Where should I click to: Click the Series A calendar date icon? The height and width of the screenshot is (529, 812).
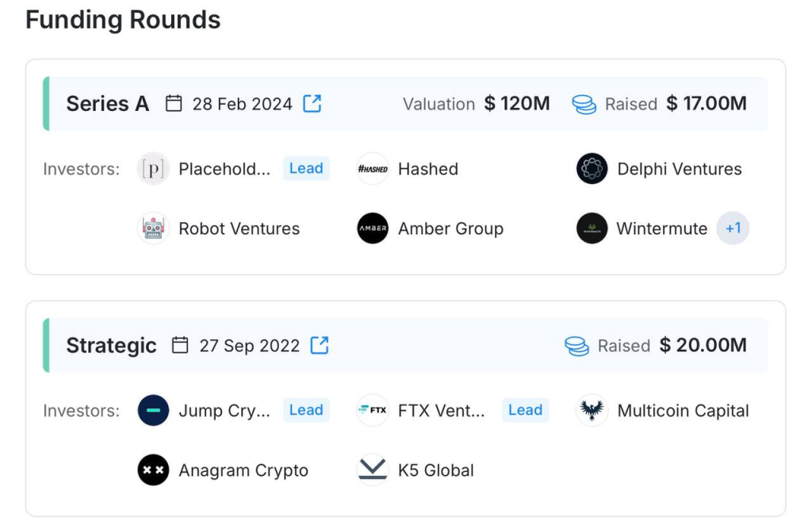tap(174, 104)
